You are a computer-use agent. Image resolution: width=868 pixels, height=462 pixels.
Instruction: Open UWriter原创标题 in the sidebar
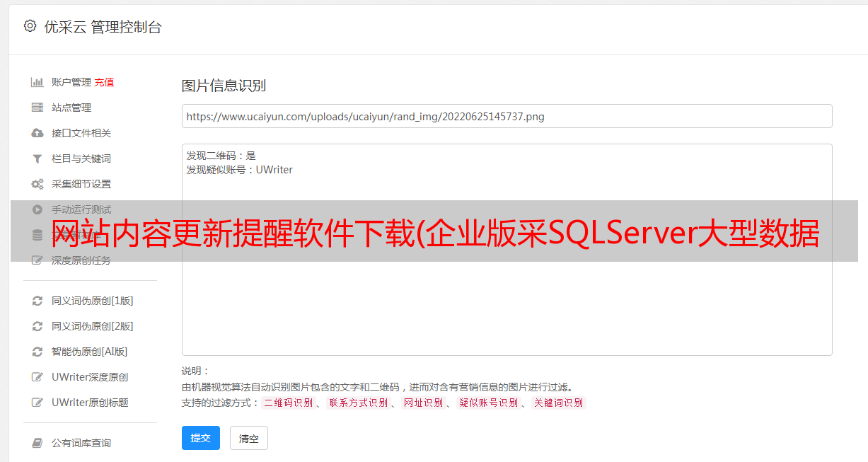[90, 403]
